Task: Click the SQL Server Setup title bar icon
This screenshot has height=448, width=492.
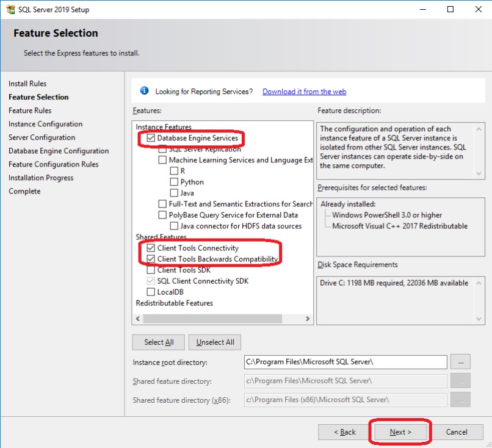Action: [x=10, y=9]
